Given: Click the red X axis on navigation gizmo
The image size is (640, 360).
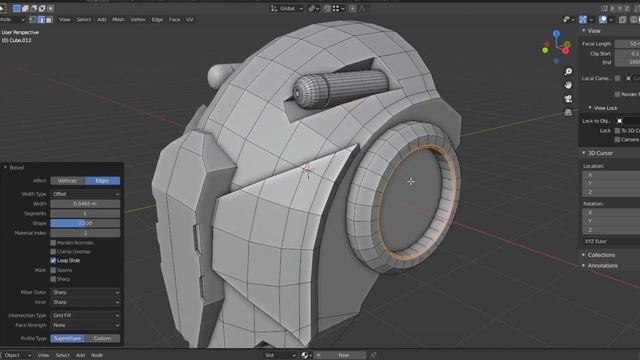Looking at the screenshot, I should pos(566,51).
